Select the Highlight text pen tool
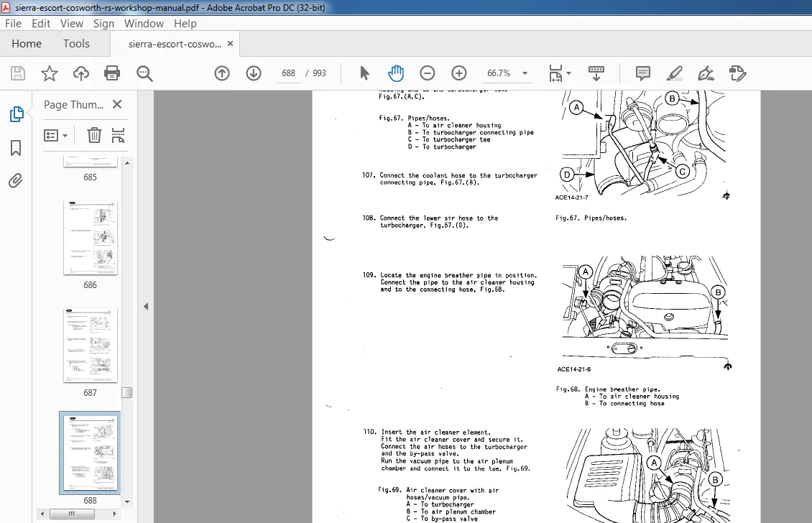Screen dimensions: 812x523 pos(674,73)
